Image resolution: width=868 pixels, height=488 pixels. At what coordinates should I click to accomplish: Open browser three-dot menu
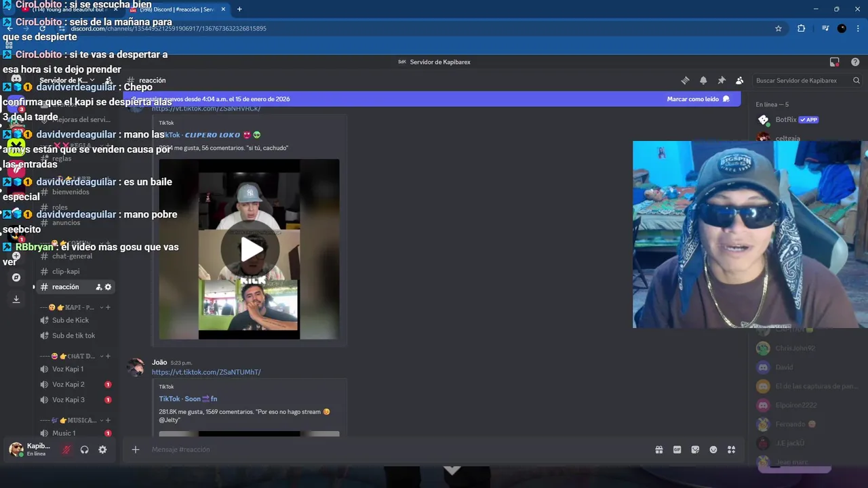857,28
